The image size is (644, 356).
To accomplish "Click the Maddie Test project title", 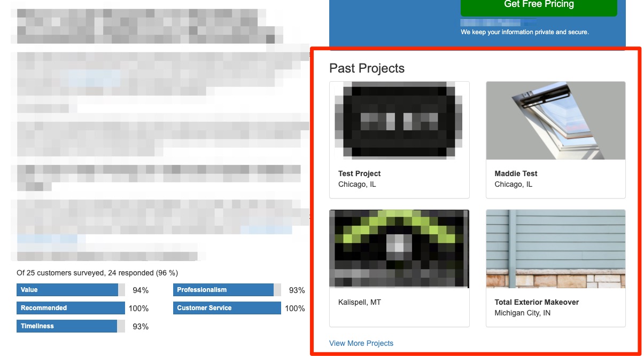I will (516, 173).
